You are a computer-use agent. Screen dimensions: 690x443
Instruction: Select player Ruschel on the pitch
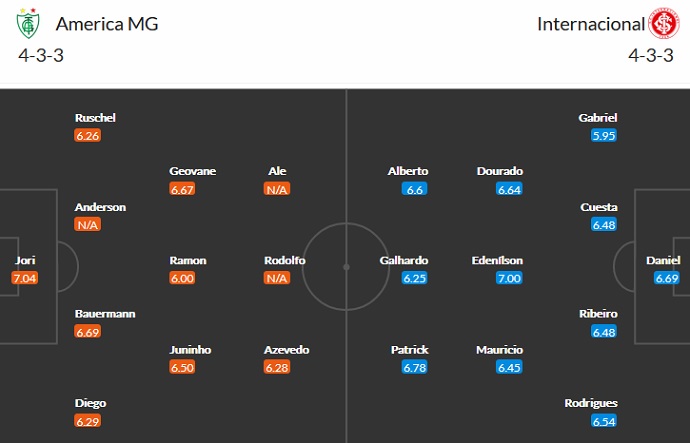95,117
